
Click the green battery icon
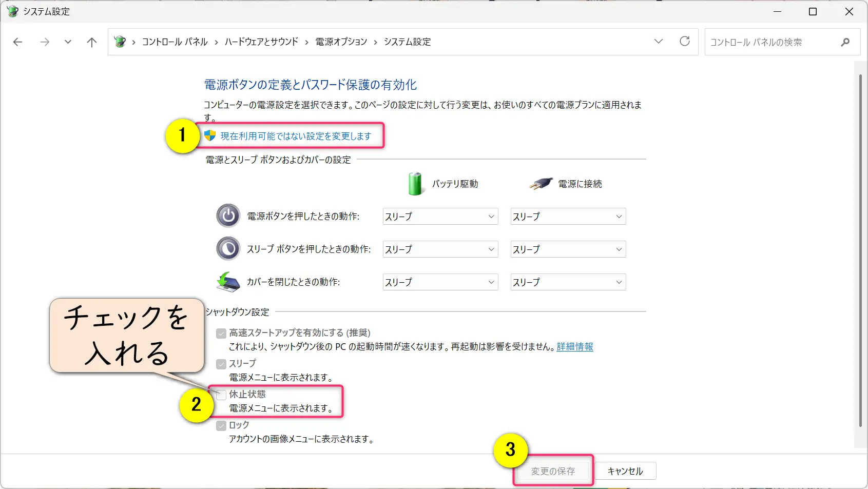[x=415, y=184]
